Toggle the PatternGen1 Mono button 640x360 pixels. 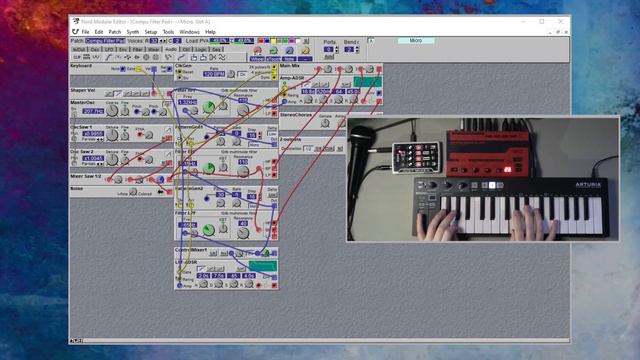click(254, 144)
